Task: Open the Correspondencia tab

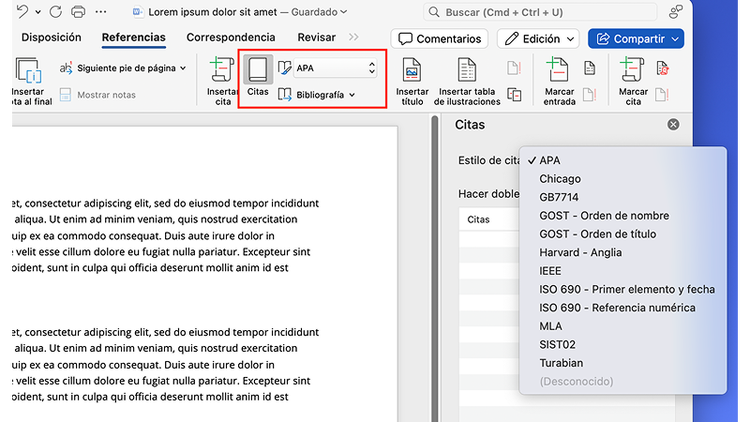Action: (x=231, y=37)
